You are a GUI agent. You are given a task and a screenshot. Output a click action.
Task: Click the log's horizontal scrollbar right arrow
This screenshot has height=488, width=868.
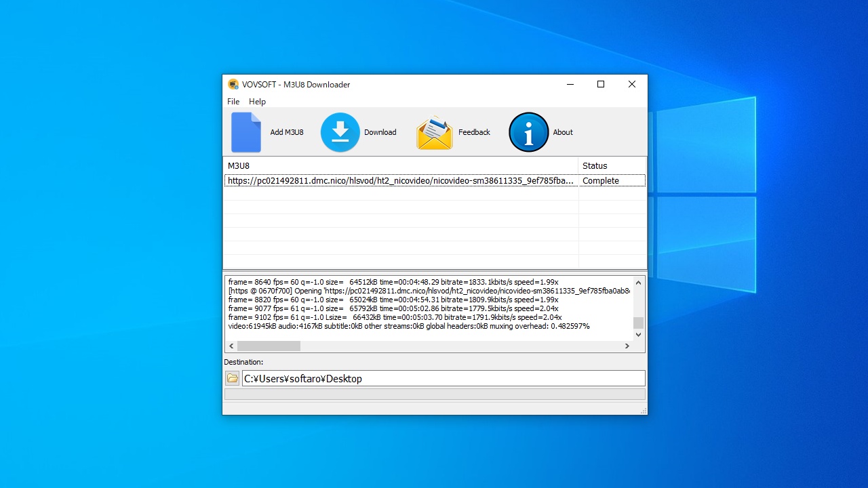[x=627, y=346]
